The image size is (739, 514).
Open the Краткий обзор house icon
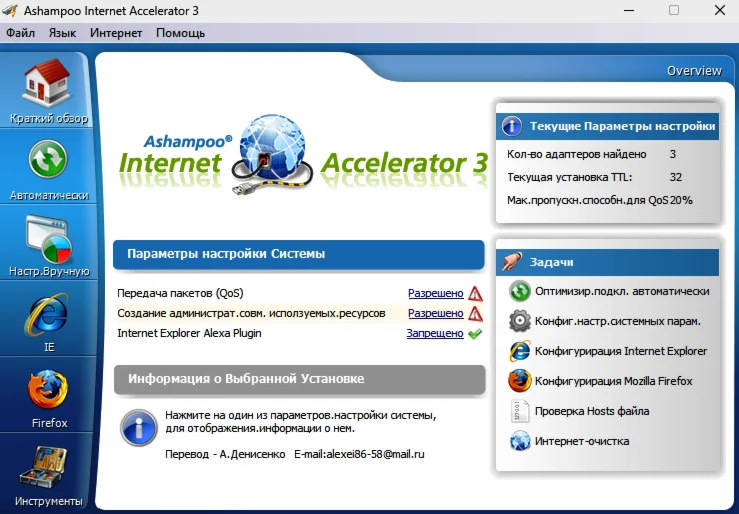click(46, 83)
